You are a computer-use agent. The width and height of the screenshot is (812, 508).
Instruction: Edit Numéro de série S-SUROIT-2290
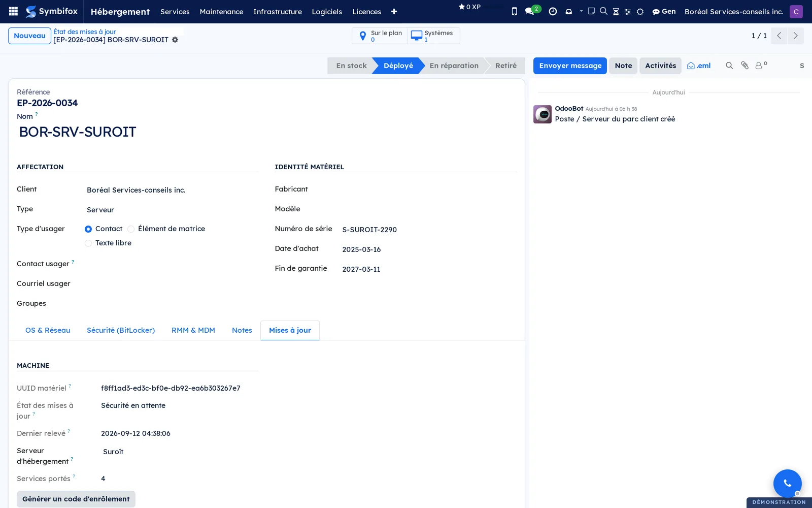(x=428, y=230)
